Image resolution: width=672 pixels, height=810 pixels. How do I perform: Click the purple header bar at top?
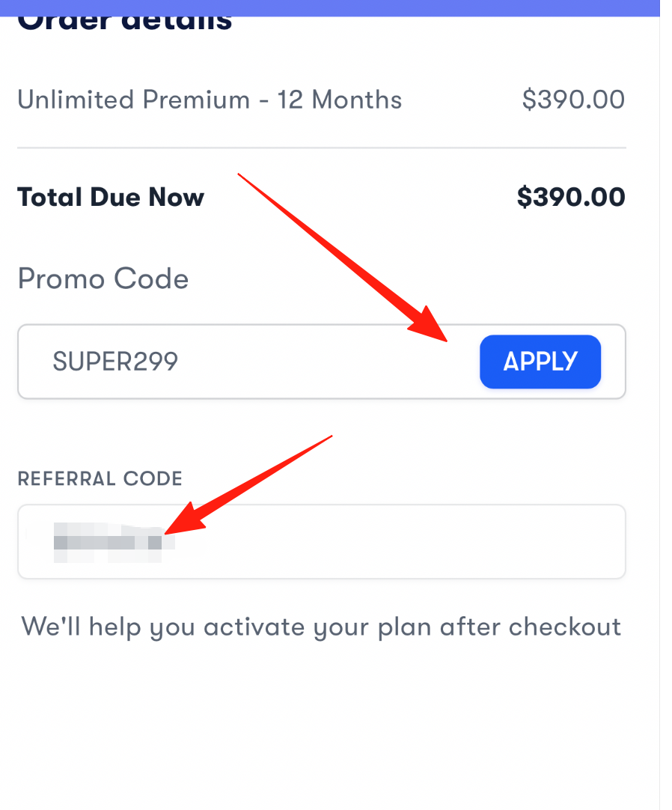pyautogui.click(x=329, y=7)
